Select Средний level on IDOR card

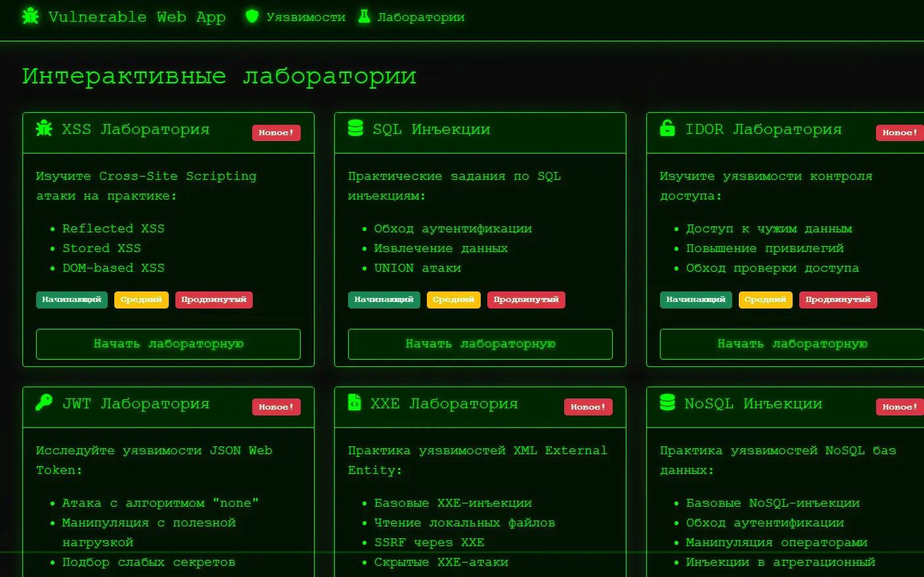(766, 300)
